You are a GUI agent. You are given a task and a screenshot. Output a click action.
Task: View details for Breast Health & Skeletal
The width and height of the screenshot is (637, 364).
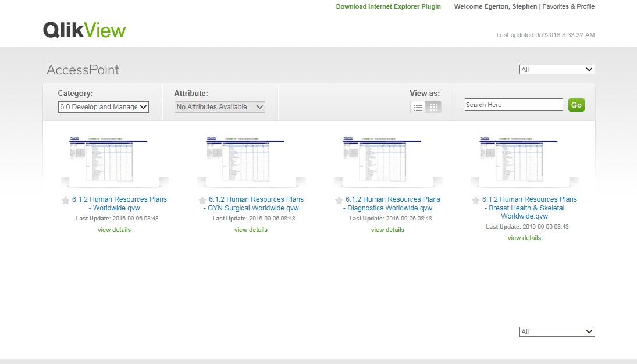524,238
